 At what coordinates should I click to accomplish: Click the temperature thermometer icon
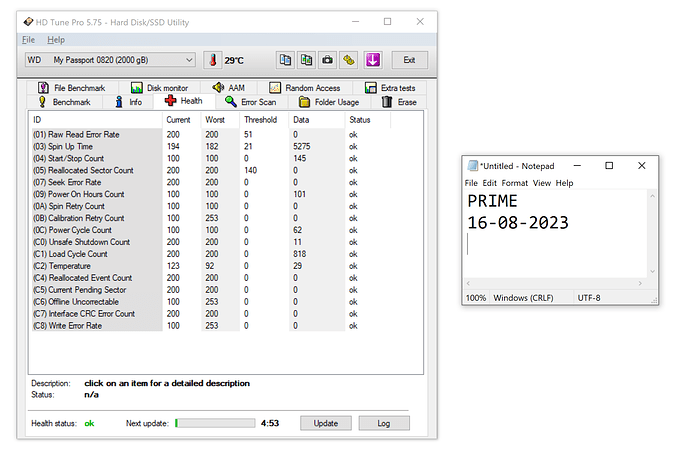pyautogui.click(x=213, y=60)
